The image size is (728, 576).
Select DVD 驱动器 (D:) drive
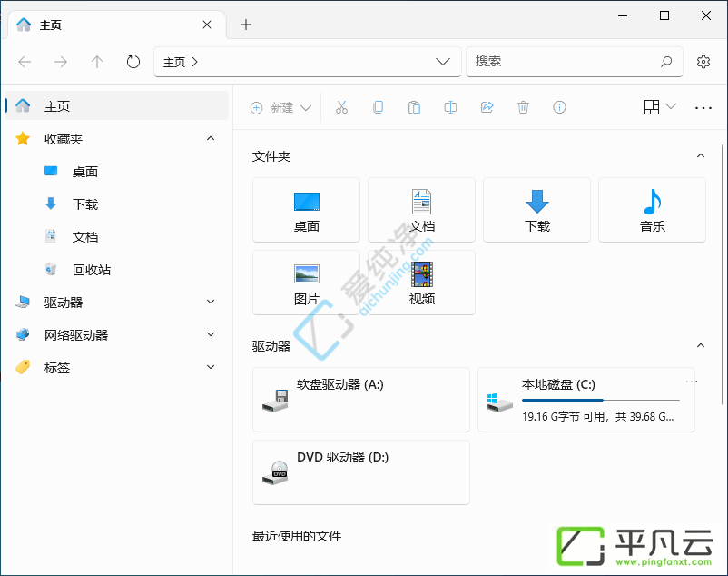click(x=361, y=472)
